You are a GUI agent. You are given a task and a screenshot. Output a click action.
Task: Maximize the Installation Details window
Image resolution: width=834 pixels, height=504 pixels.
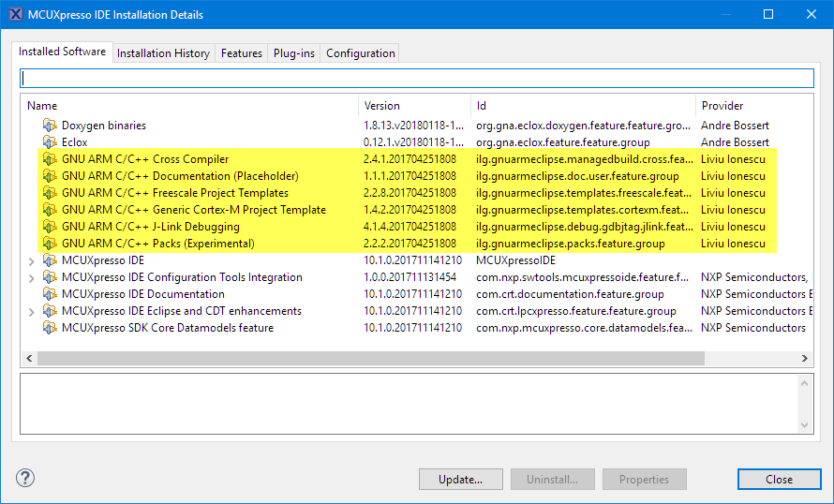768,14
